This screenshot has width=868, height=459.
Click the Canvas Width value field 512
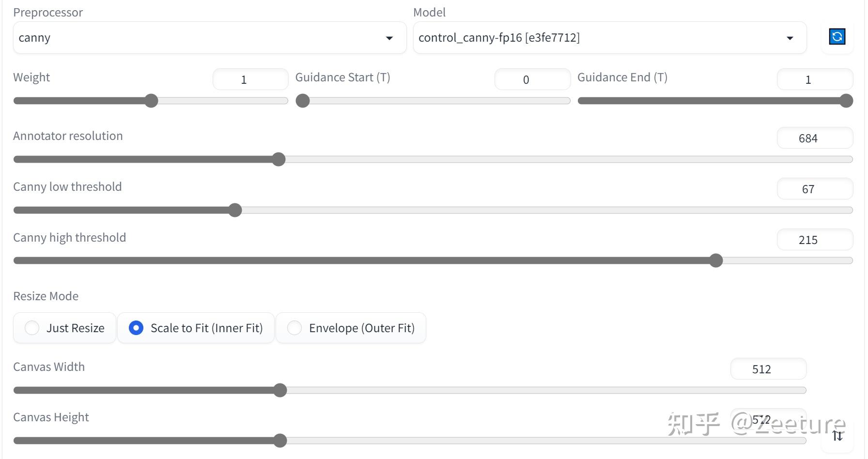768,369
